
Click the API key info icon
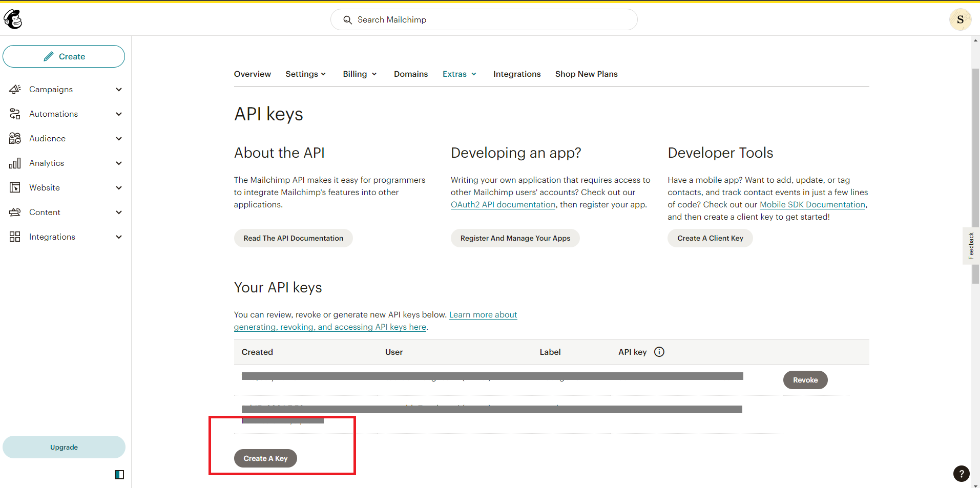coord(659,352)
